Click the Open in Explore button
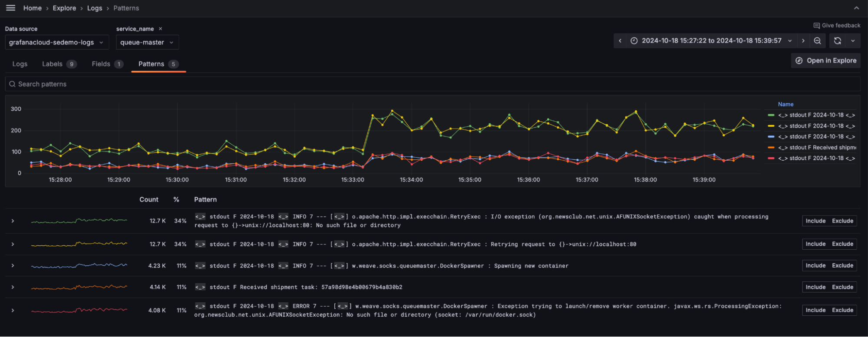The image size is (868, 337). (x=826, y=61)
